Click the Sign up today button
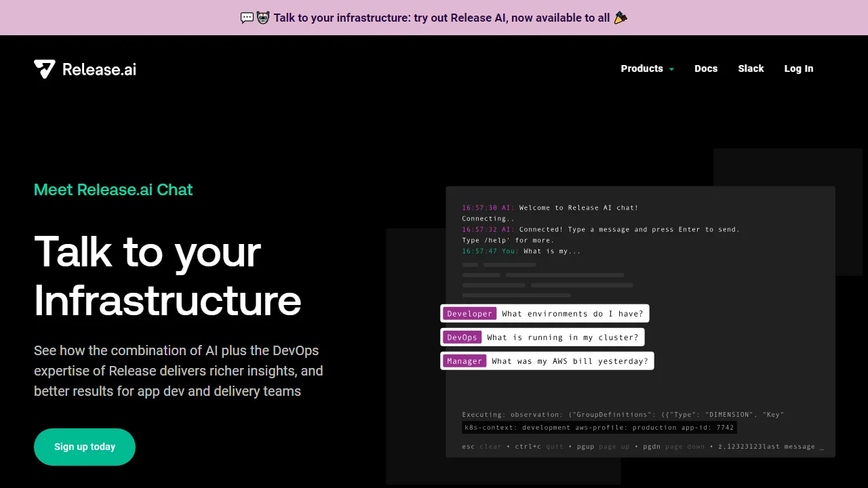Viewport: 868px width, 488px height. (x=85, y=447)
